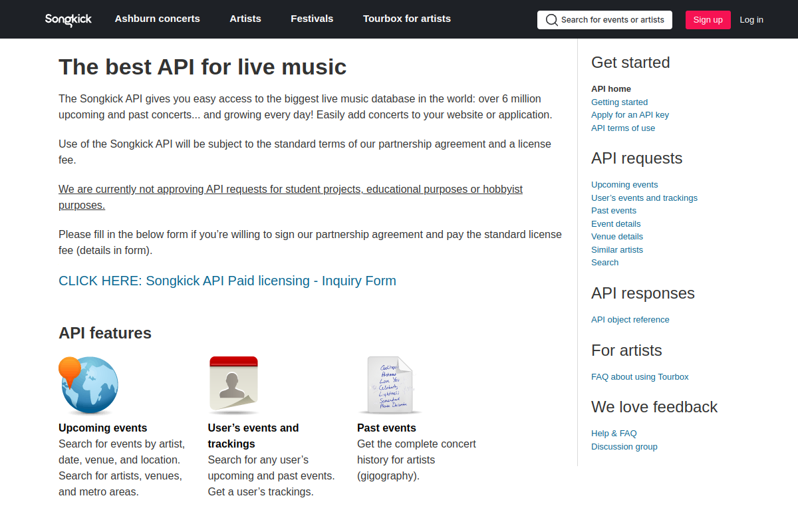The image size is (798, 532).
Task: Click the globe Upcoming events icon
Action: (88, 386)
